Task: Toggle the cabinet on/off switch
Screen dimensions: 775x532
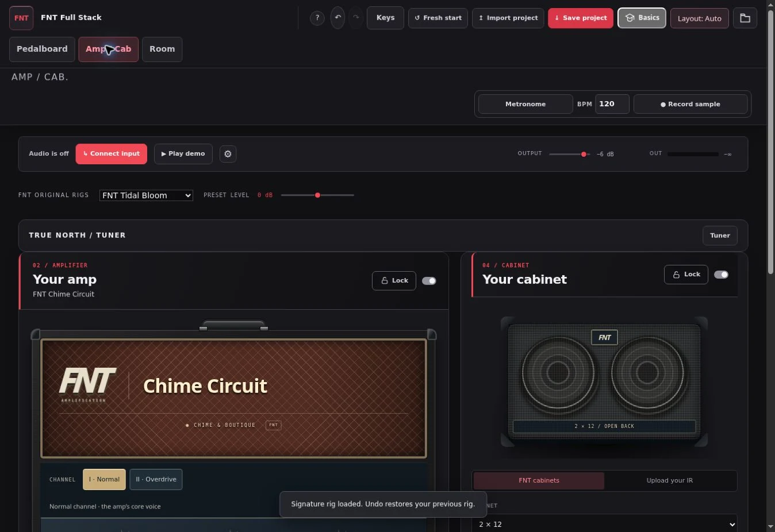Action: click(x=721, y=275)
